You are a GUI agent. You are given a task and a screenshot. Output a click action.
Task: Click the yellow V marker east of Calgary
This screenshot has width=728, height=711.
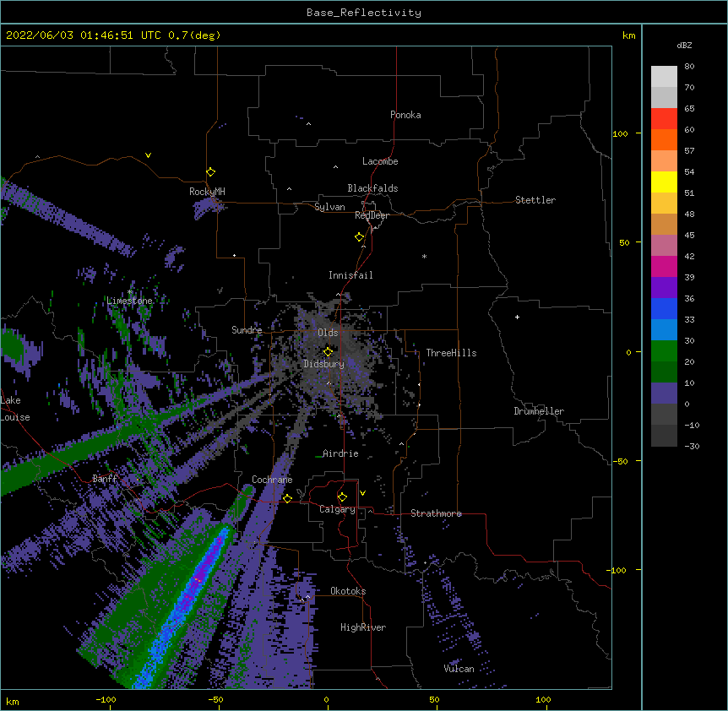coord(362,493)
